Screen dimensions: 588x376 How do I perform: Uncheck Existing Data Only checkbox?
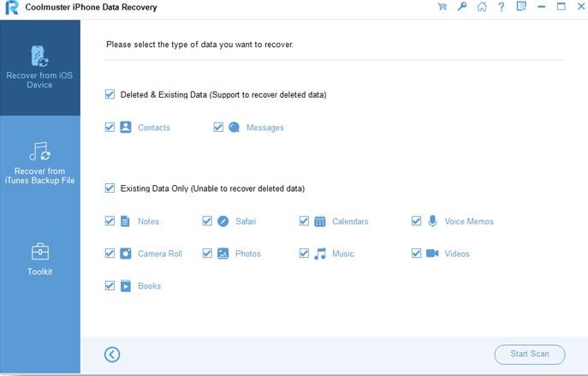pyautogui.click(x=110, y=188)
